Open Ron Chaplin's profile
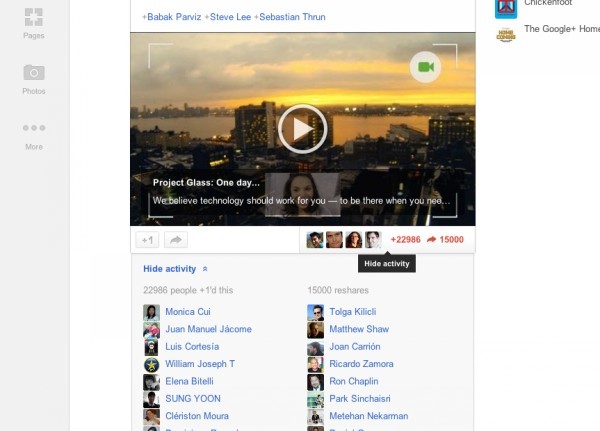The height and width of the screenshot is (431, 600). click(354, 381)
